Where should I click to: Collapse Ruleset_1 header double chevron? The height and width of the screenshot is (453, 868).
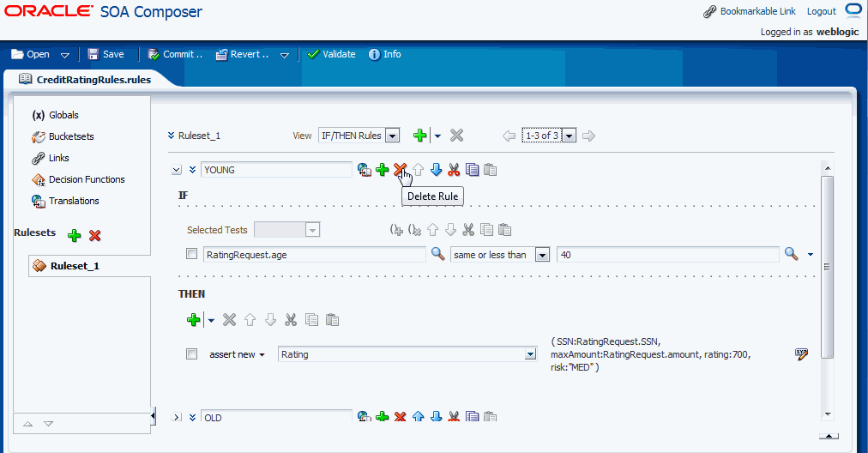(x=171, y=135)
